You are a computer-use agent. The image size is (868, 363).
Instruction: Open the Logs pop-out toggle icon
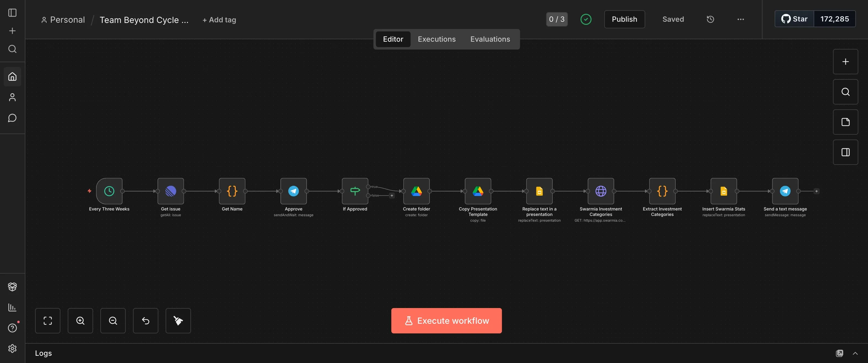[839, 353]
